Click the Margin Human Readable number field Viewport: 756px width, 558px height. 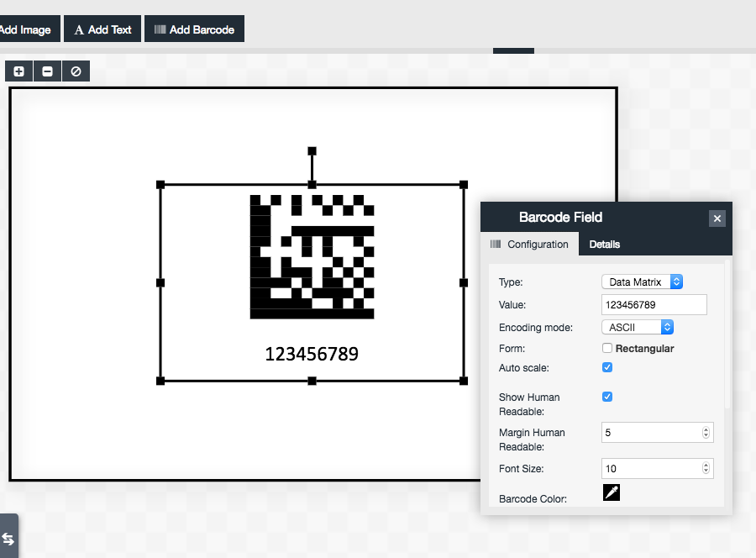(x=657, y=433)
